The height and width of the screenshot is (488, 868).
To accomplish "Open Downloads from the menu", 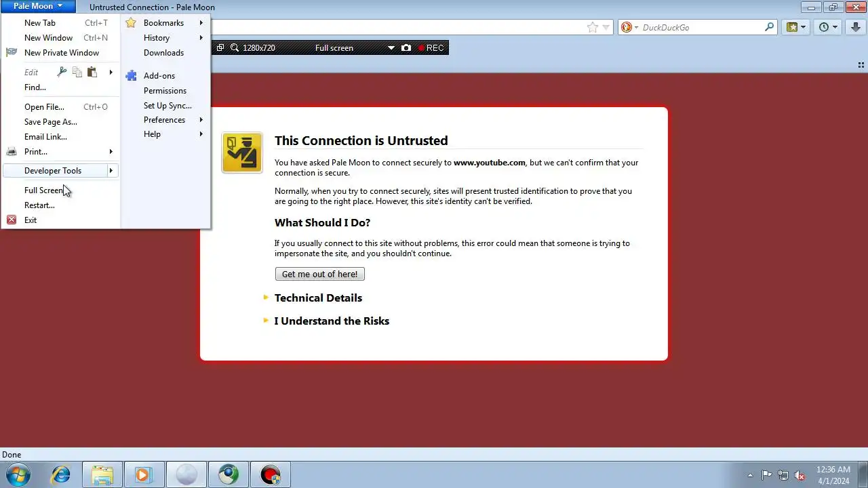I will click(165, 53).
